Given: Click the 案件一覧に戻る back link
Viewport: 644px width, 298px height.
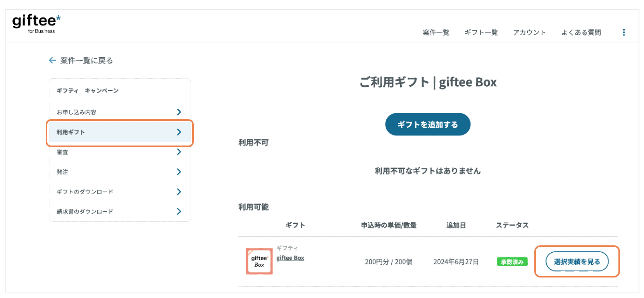Looking at the screenshot, I should click(x=86, y=60).
